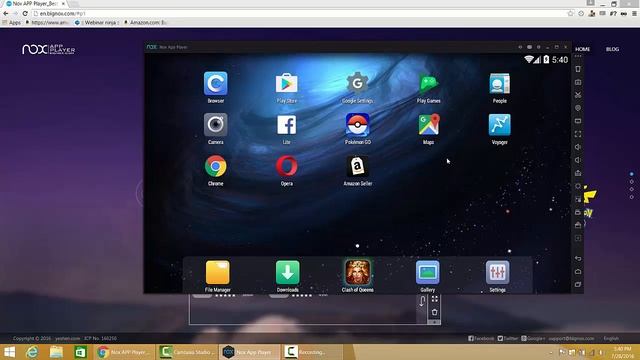This screenshot has height=360, width=640.
Task: Click the volume up icon in Nox sidebar
Action: tap(578, 147)
